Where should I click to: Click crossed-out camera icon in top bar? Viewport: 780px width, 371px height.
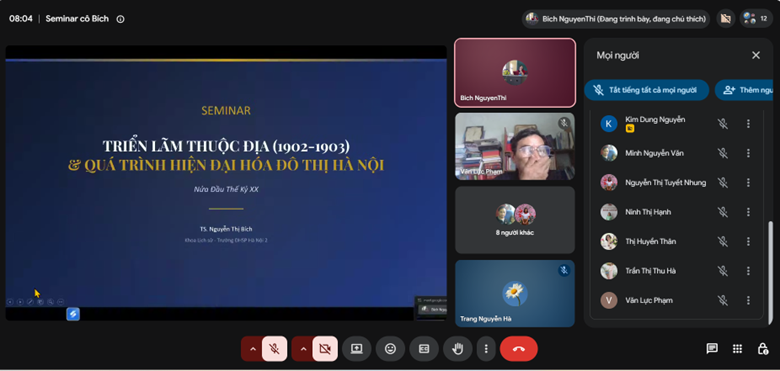pos(726,19)
